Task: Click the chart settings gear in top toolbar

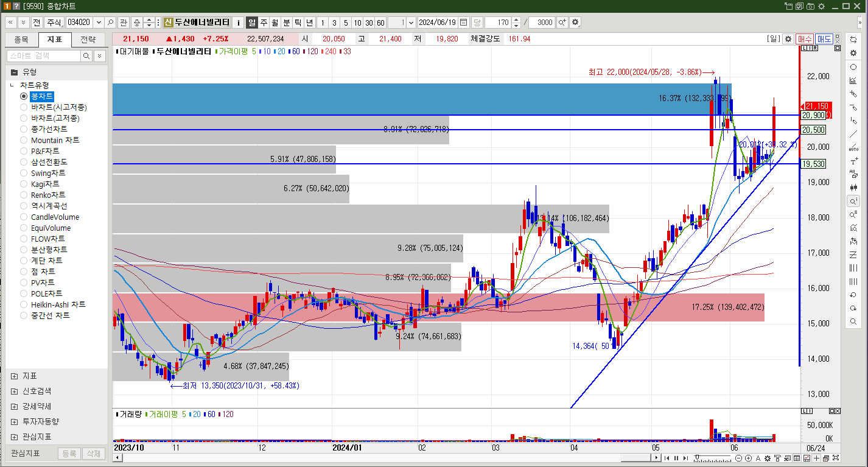Action: tap(575, 22)
